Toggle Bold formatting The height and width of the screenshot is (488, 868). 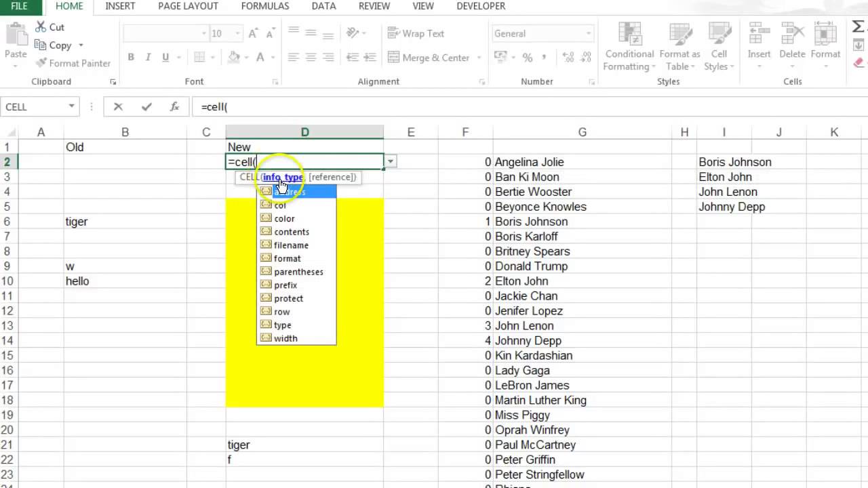pyautogui.click(x=131, y=58)
